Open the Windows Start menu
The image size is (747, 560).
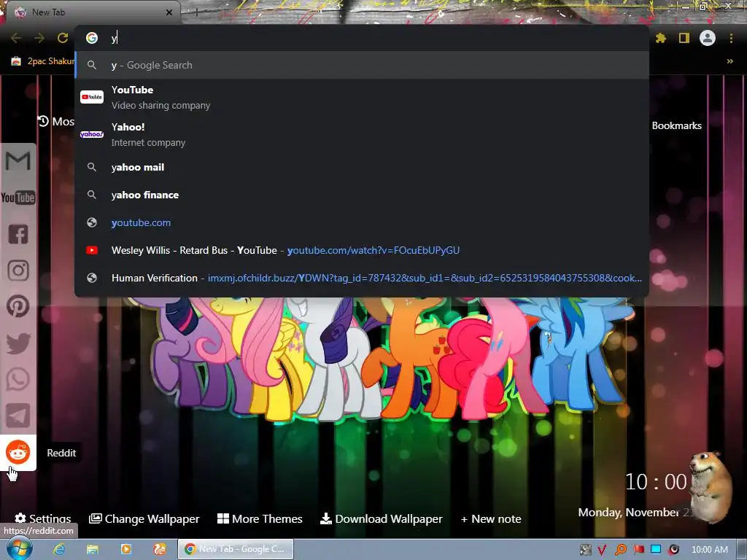(19, 549)
